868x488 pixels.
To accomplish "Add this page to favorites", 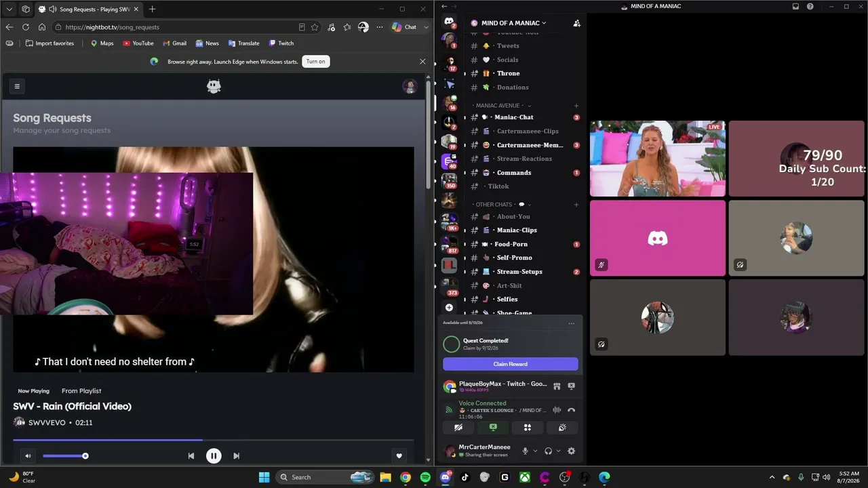I will pyautogui.click(x=315, y=27).
